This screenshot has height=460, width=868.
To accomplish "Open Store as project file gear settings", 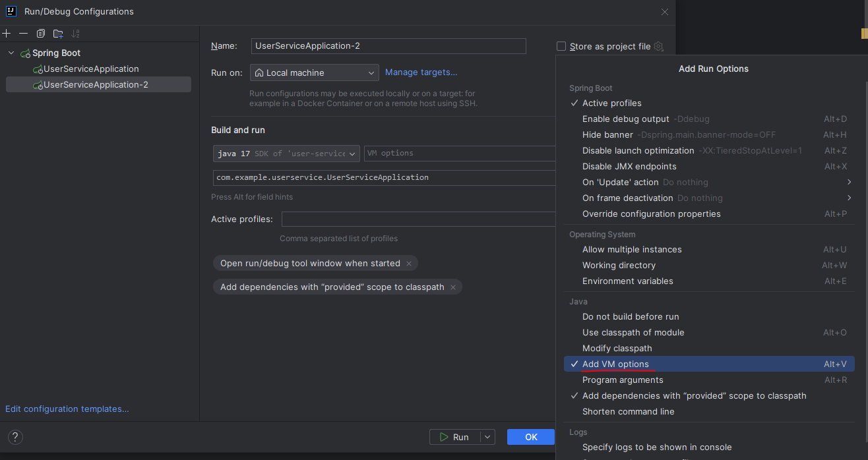I will tap(658, 46).
